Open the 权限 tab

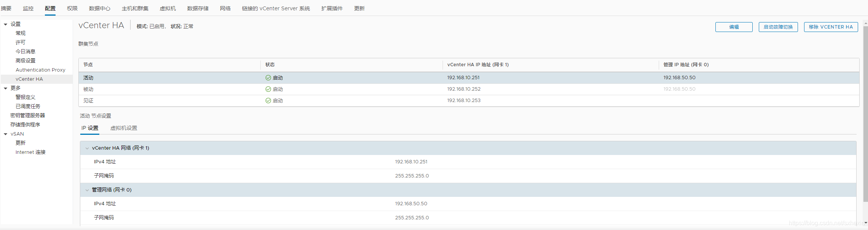coord(72,8)
